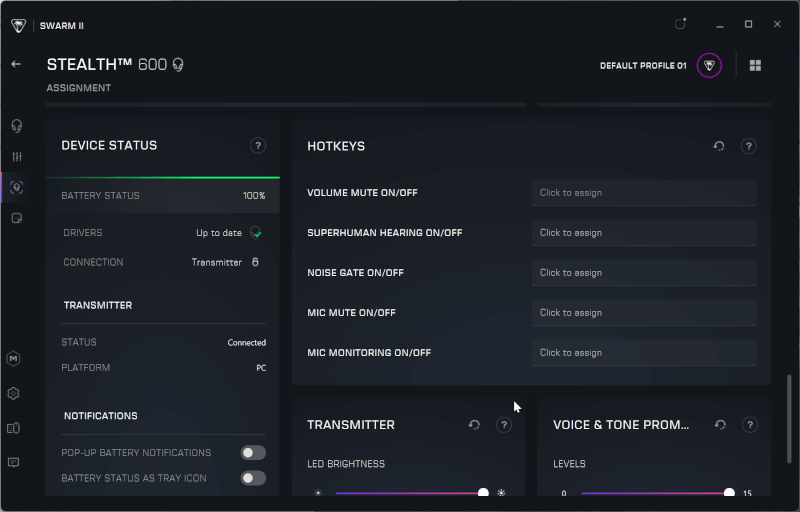Image resolution: width=800 pixels, height=512 pixels.
Task: Click the Turtle Beach logo icon in title bar
Action: coord(18,25)
